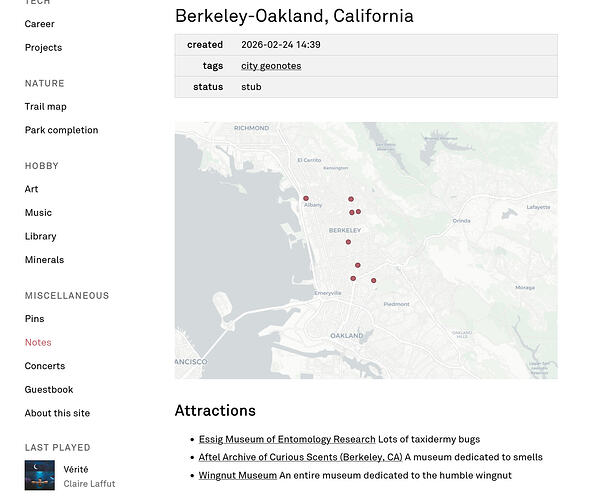Click the RICHMOND label on the map
The image size is (592, 500).
(251, 128)
